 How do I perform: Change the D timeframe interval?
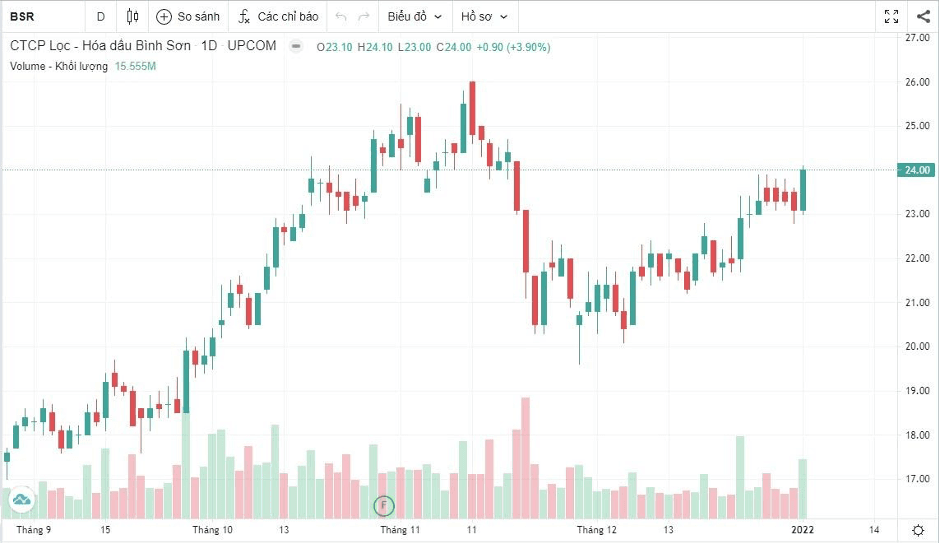101,17
